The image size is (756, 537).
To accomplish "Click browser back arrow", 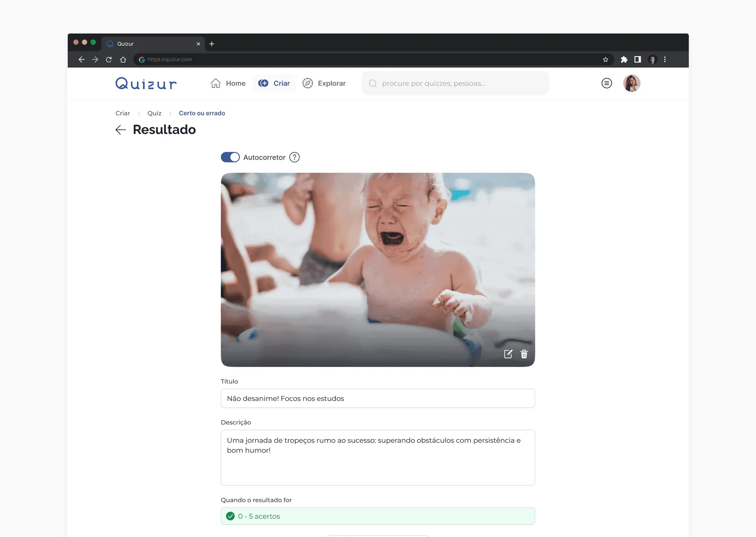I will [x=82, y=59].
